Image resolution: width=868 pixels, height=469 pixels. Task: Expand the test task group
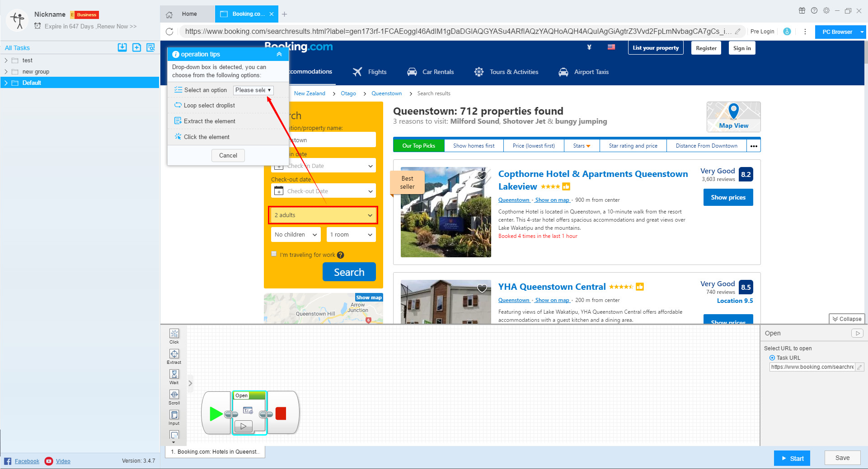point(6,60)
